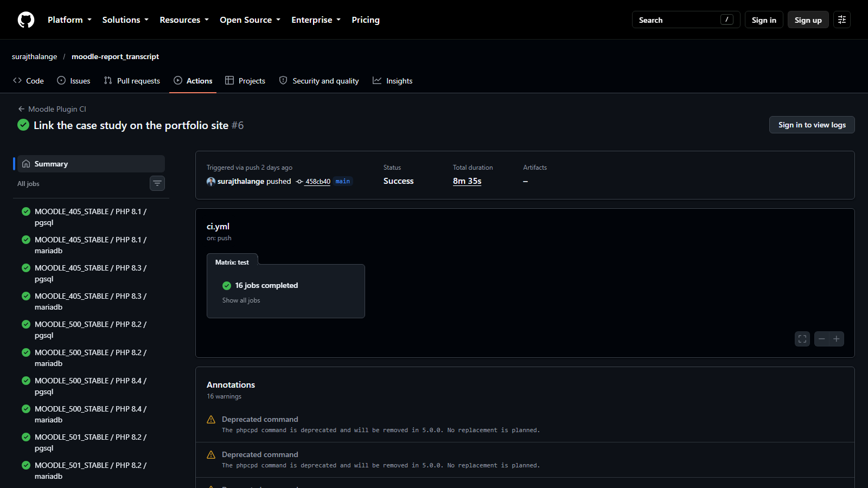The image size is (868, 488).
Task: Open job MOODLE_500_STABLE / PHP 8.2 / pgsql
Action: point(91,330)
